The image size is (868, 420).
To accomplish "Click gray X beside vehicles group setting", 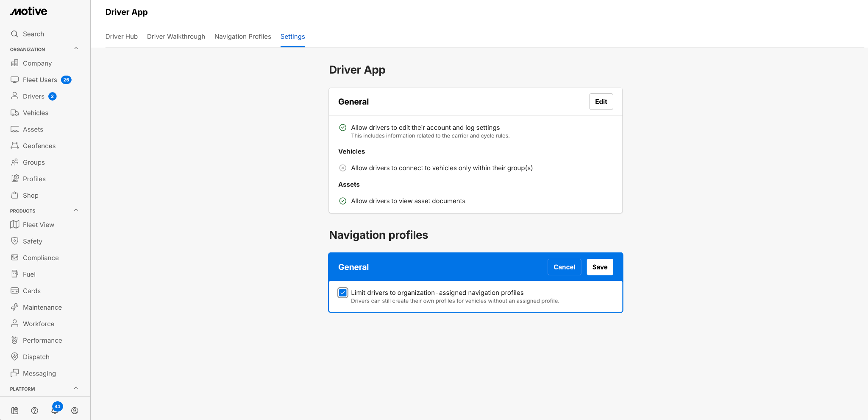I will click(343, 168).
